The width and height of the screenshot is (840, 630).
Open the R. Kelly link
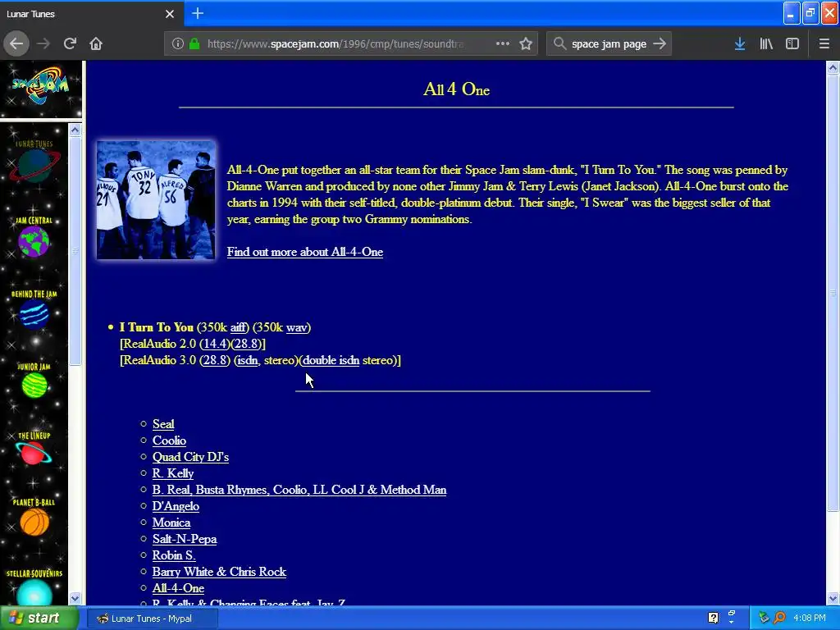(173, 473)
